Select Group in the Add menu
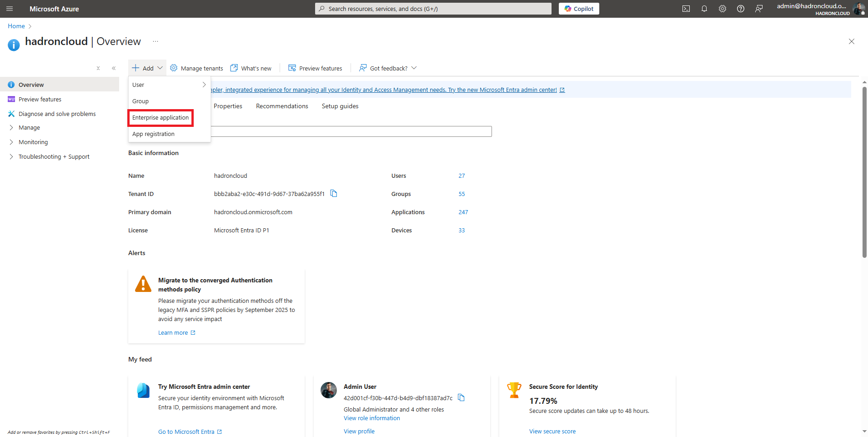This screenshot has height=437, width=868. coord(170,101)
